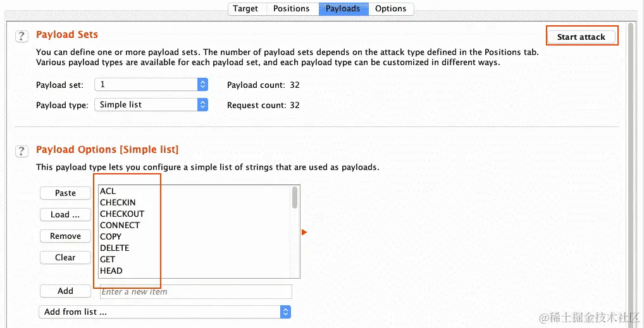The width and height of the screenshot is (644, 328).
Task: Open Payload Sets help question-mark icon
Action: click(22, 36)
